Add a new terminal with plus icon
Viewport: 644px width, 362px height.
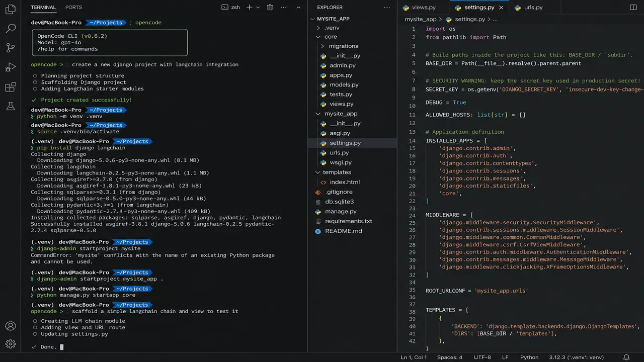pyautogui.click(x=249, y=7)
